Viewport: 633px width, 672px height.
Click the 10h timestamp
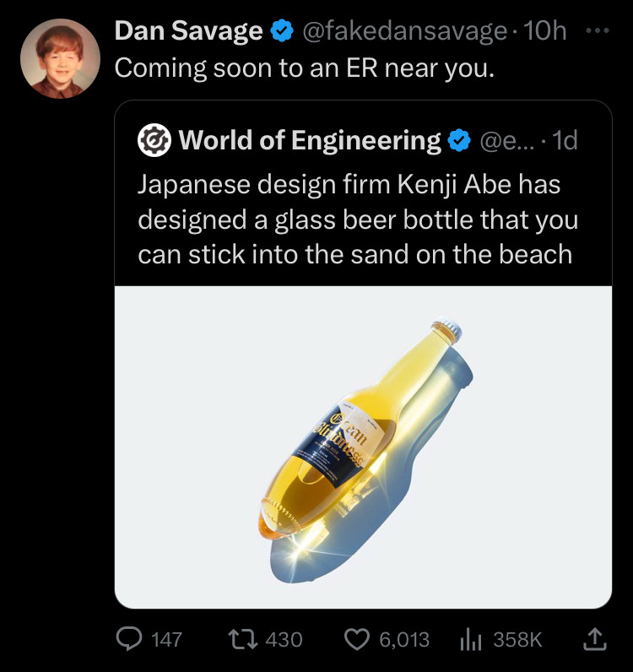pyautogui.click(x=545, y=32)
